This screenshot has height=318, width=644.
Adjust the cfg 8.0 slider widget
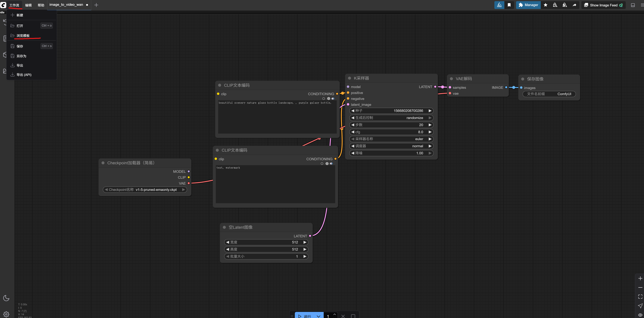[391, 132]
